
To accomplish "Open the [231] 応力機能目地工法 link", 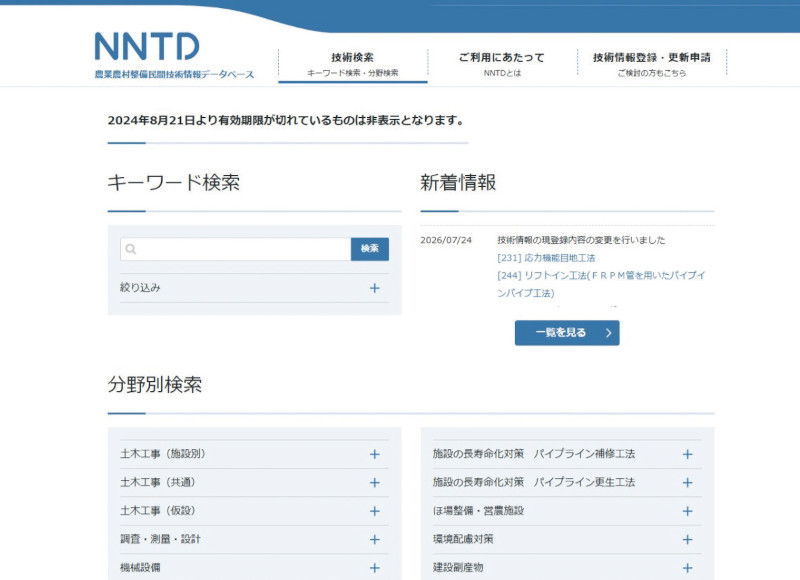I will coord(546,258).
